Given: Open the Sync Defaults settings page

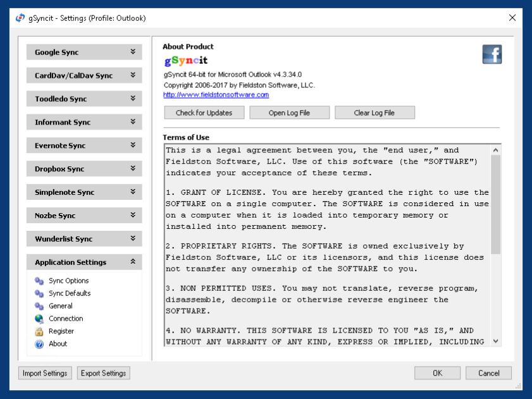Looking at the screenshot, I should pyautogui.click(x=70, y=293).
